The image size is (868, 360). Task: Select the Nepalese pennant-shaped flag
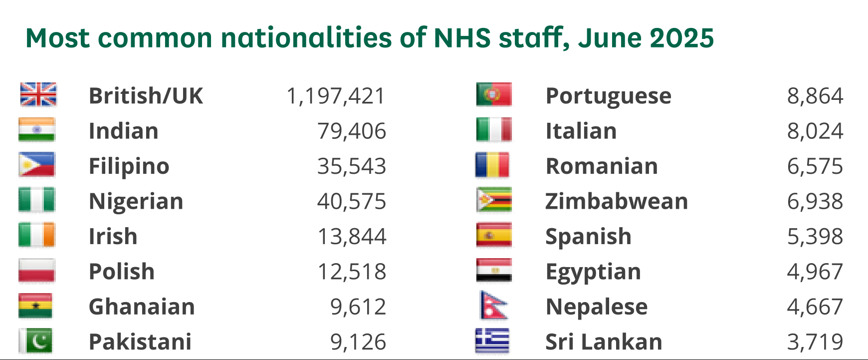point(493,306)
